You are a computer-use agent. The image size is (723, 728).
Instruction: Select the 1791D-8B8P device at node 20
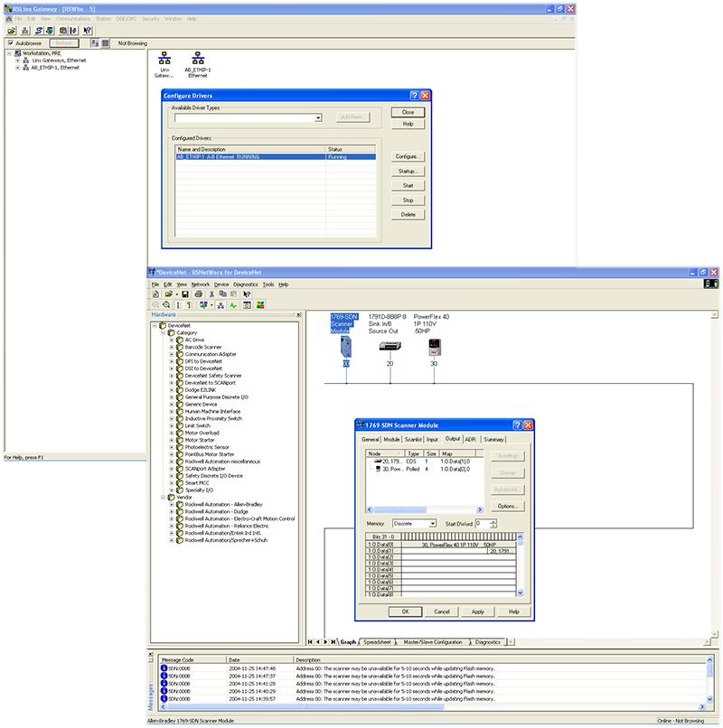[390, 347]
